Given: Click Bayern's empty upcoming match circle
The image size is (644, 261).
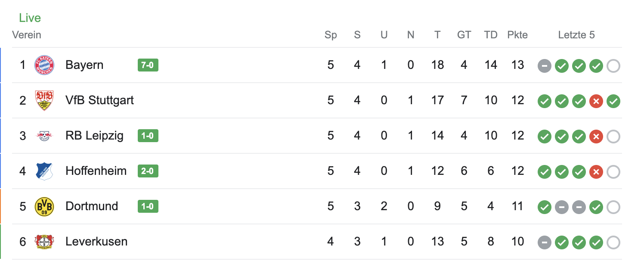Looking at the screenshot, I should point(613,66).
